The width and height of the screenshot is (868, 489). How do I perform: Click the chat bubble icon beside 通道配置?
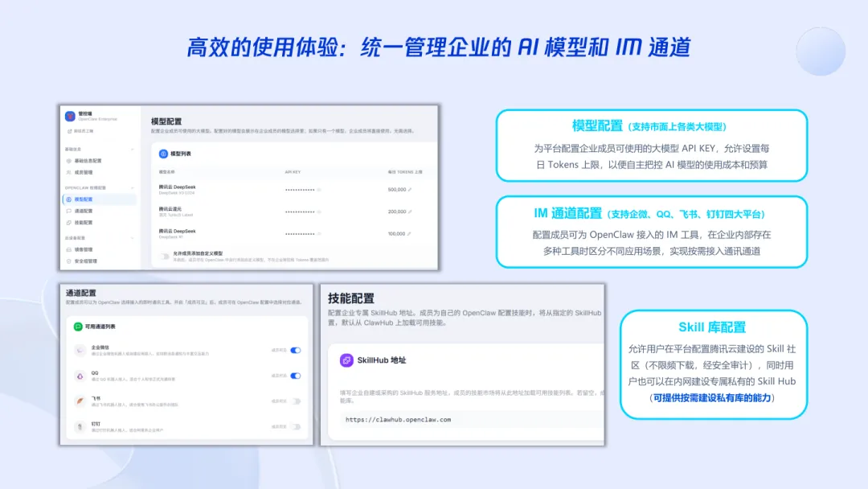pos(68,211)
